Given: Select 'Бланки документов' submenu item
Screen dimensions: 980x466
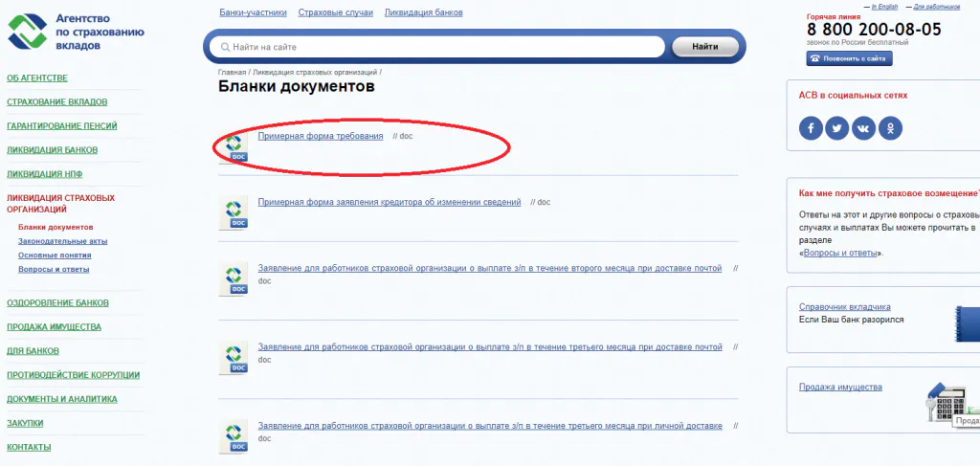Looking at the screenshot, I should point(56,228).
